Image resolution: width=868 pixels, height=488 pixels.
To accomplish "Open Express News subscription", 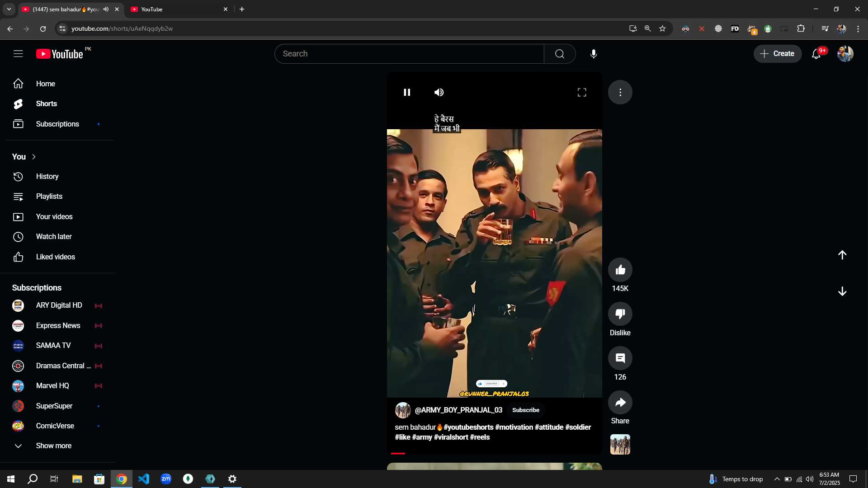I will [58, 326].
